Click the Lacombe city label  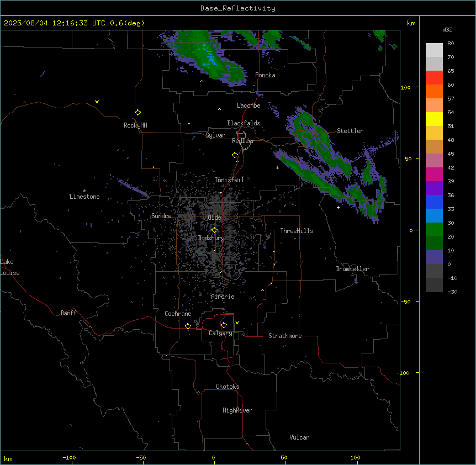248,105
